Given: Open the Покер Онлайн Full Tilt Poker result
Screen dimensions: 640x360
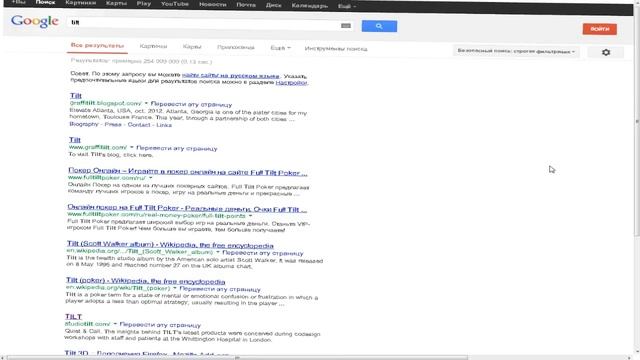Looking at the screenshot, I should coord(188,171).
